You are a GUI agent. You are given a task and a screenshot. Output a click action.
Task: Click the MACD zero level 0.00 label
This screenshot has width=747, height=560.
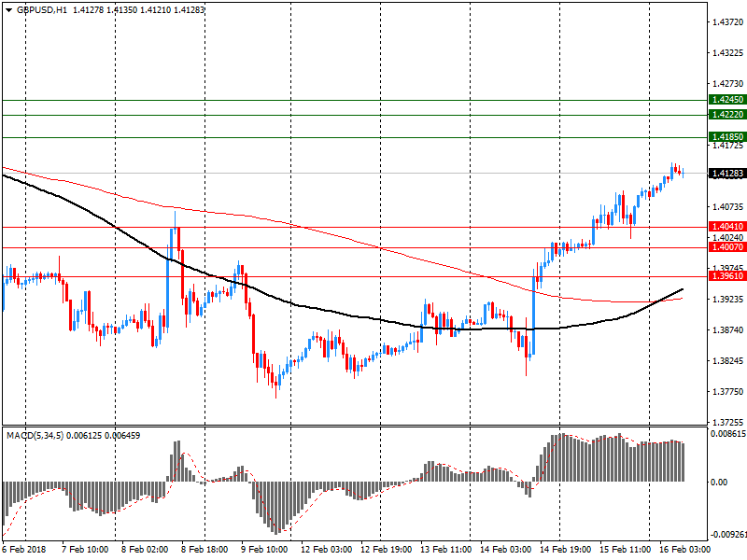pyautogui.click(x=719, y=483)
